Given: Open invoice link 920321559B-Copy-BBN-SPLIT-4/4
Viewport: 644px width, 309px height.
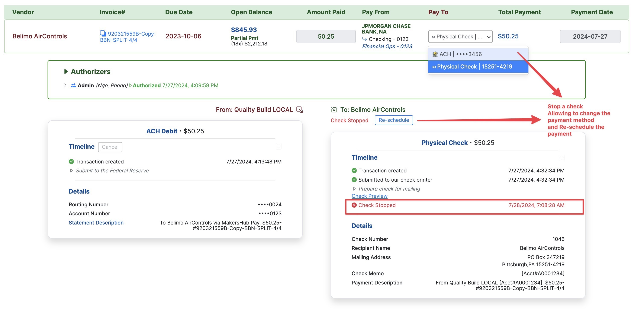Looking at the screenshot, I should 128,37.
